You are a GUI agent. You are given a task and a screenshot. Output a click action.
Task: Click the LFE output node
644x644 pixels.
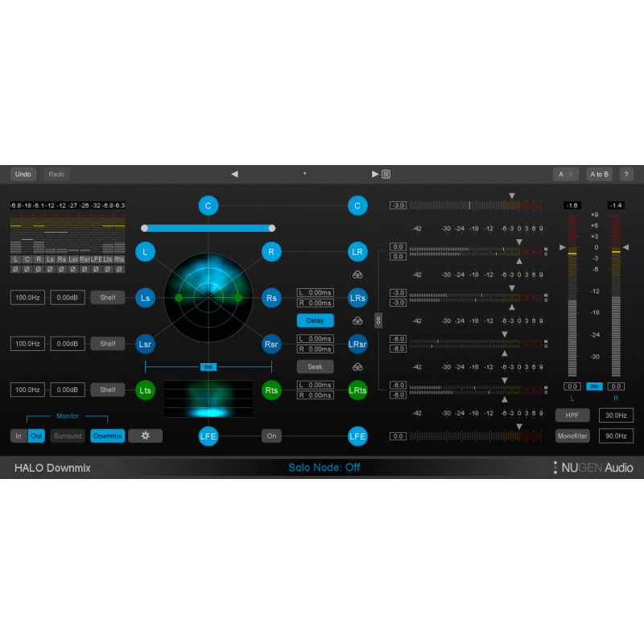click(357, 436)
